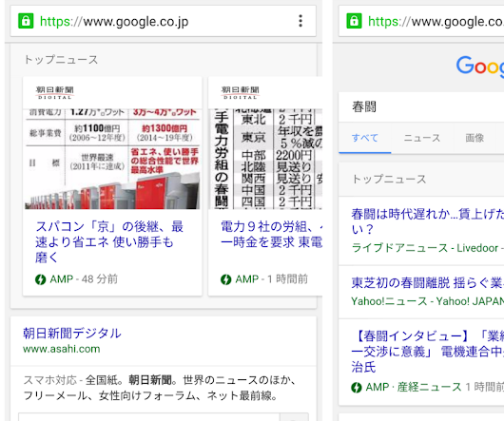Screen dimensions: 504x421
Task: Click the www.asahi.com URL
Action: (x=62, y=349)
